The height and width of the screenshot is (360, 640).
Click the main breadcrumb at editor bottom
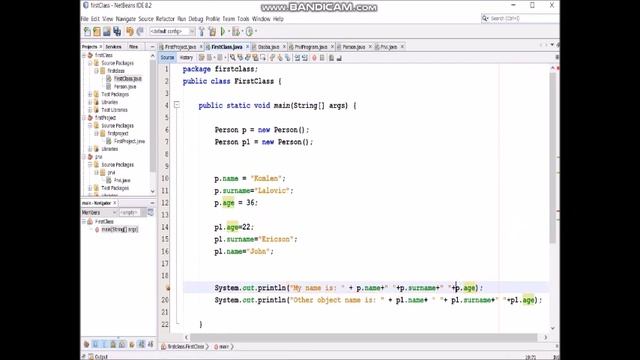[222, 347]
